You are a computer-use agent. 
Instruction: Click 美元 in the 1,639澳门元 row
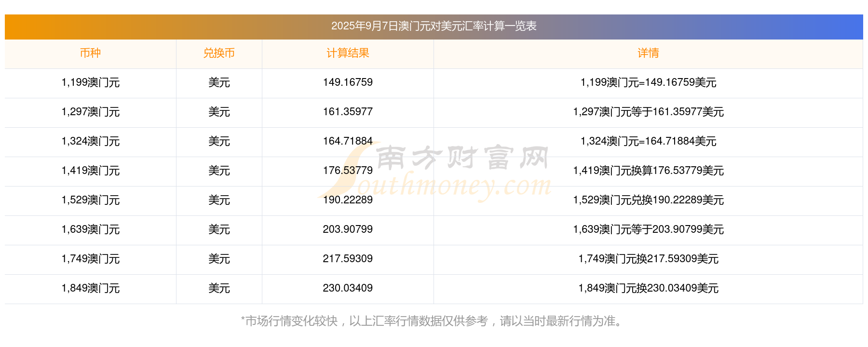pos(219,229)
